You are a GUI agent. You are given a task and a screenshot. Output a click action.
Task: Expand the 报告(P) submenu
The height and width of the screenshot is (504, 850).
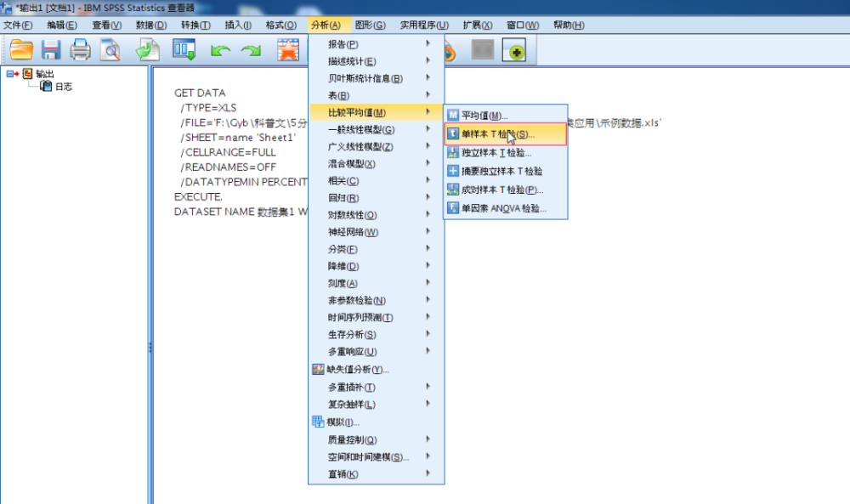[x=377, y=44]
